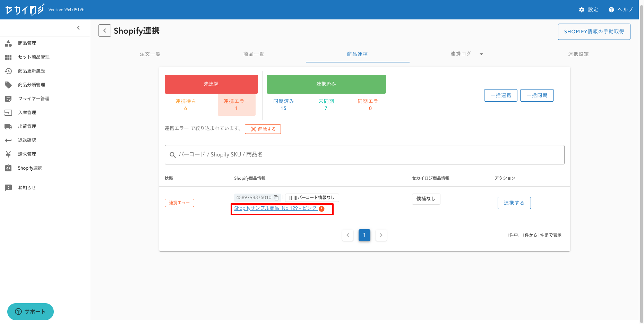Open 商品更新履歴 history icon in sidebar
Screen dimensions: 644x324
coord(8,71)
